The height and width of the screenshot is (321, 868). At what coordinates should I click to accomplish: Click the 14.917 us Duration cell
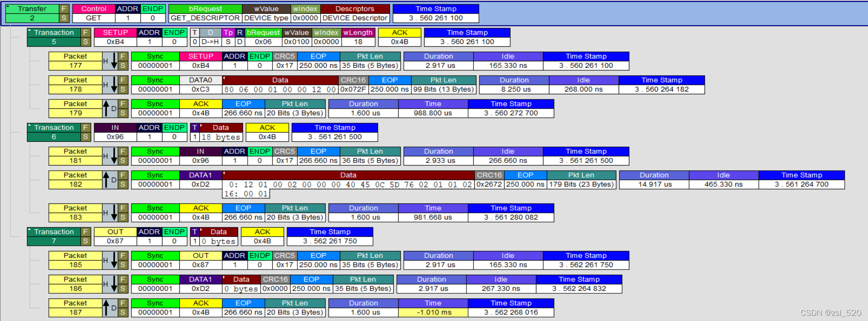[654, 184]
